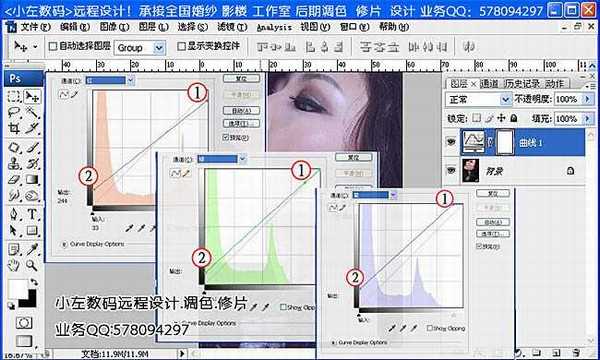Select the Crop tool

(14, 128)
